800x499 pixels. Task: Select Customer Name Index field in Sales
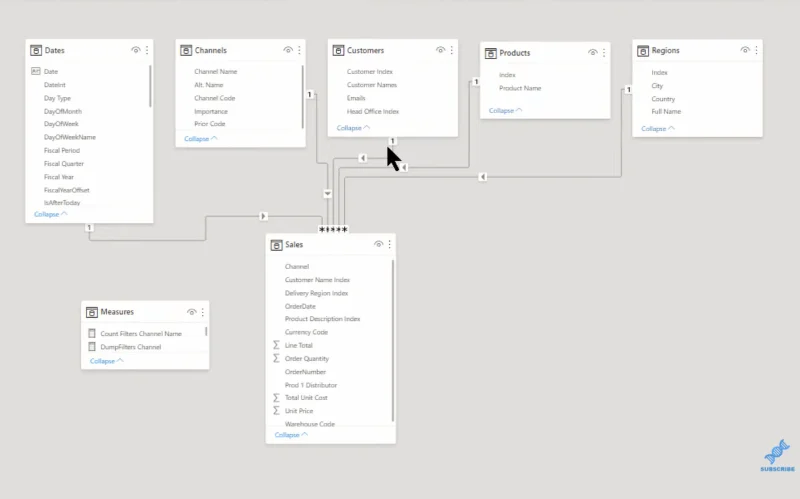pyautogui.click(x=317, y=280)
